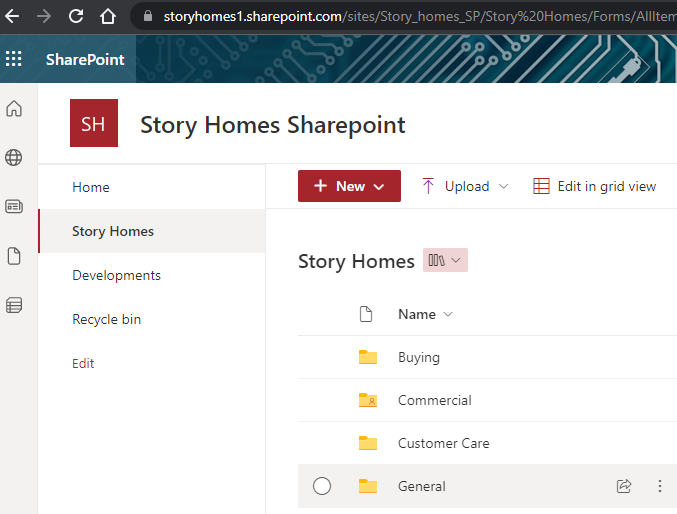Click the Upload button
The height and width of the screenshot is (514, 677).
click(467, 187)
